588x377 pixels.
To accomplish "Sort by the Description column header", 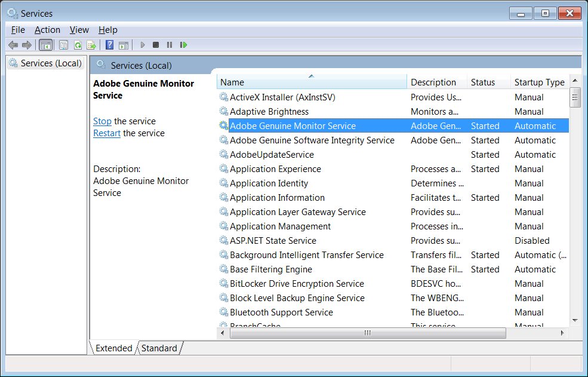I will click(437, 82).
